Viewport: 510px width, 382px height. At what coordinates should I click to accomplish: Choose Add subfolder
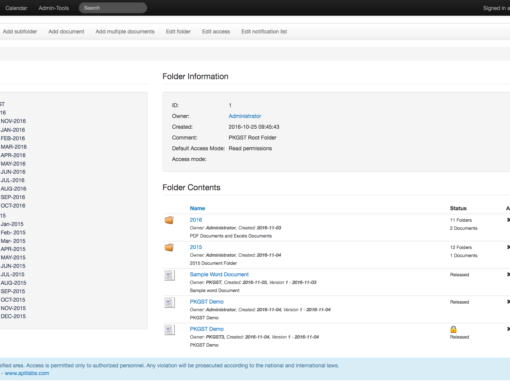[x=20, y=31]
